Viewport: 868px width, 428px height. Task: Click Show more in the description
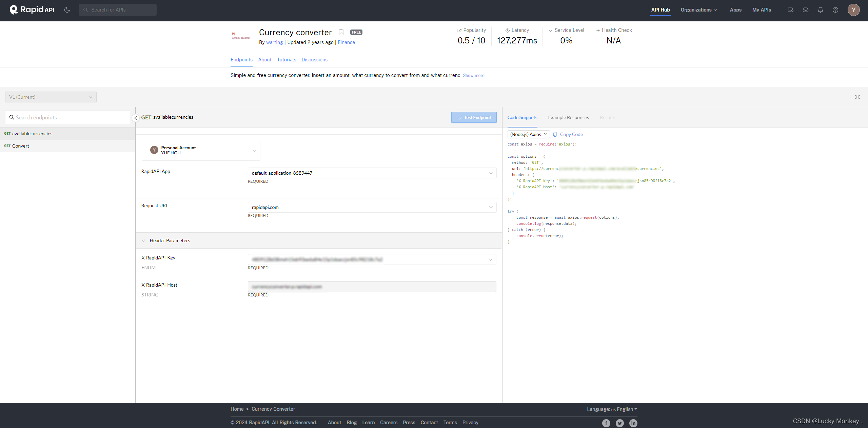coord(475,76)
